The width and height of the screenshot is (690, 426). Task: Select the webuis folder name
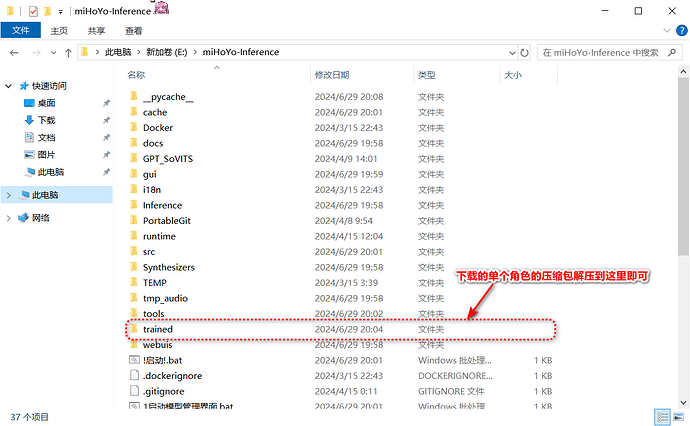158,345
